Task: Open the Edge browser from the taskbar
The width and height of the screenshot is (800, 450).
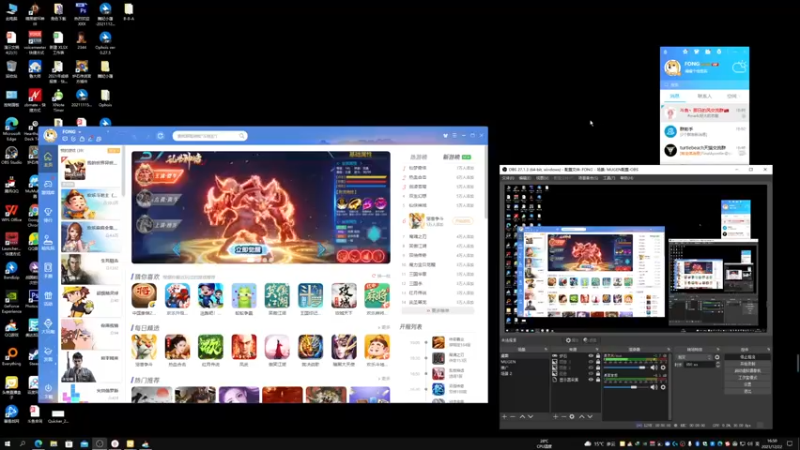Action: (x=38, y=444)
